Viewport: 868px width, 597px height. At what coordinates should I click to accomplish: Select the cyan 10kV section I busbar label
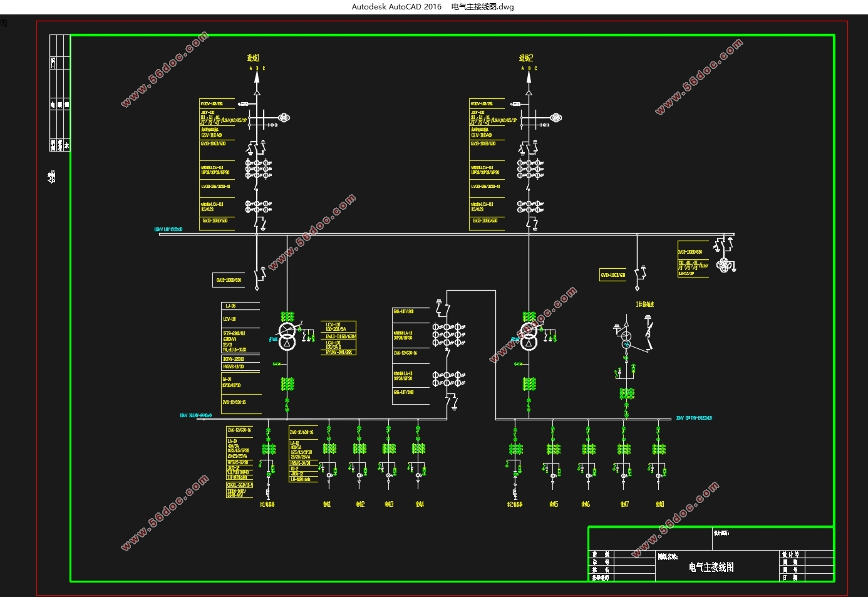click(x=196, y=415)
